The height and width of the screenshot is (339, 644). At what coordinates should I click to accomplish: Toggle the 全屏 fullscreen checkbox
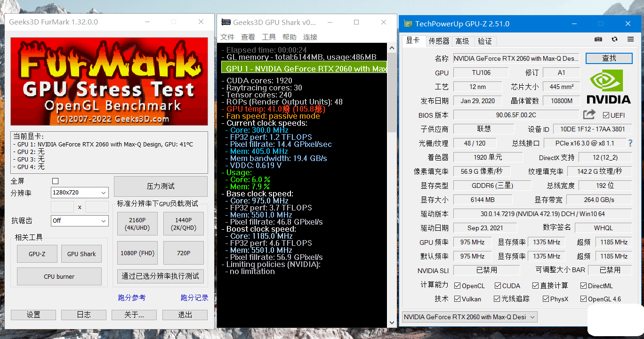pos(55,181)
